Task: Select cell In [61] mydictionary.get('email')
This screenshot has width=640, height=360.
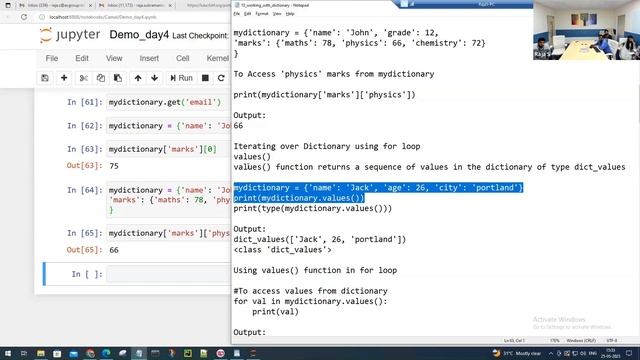Action: point(169,102)
